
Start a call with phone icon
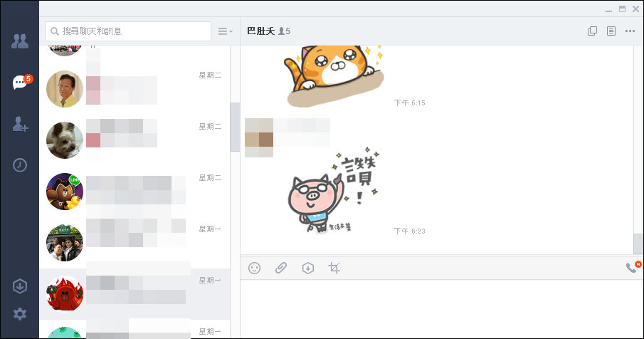(x=632, y=268)
